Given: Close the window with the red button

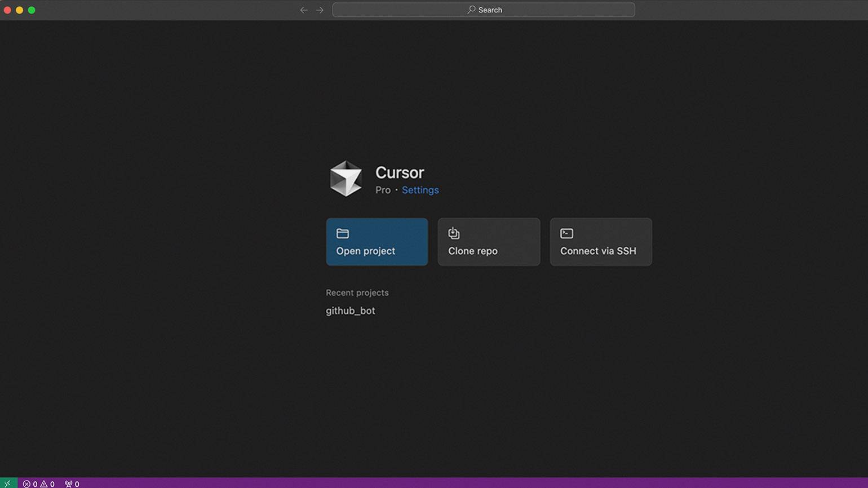Looking at the screenshot, I should pyautogui.click(x=7, y=10).
